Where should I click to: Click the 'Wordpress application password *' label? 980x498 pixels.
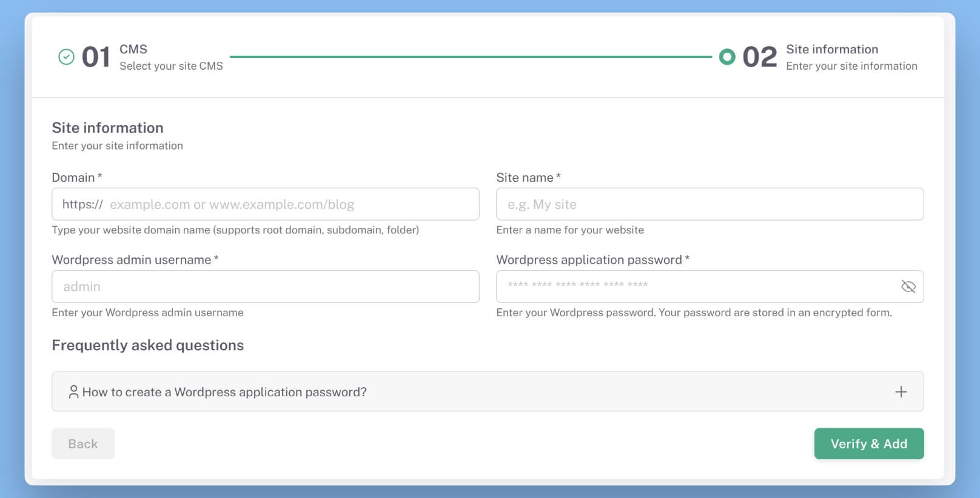pyautogui.click(x=593, y=260)
